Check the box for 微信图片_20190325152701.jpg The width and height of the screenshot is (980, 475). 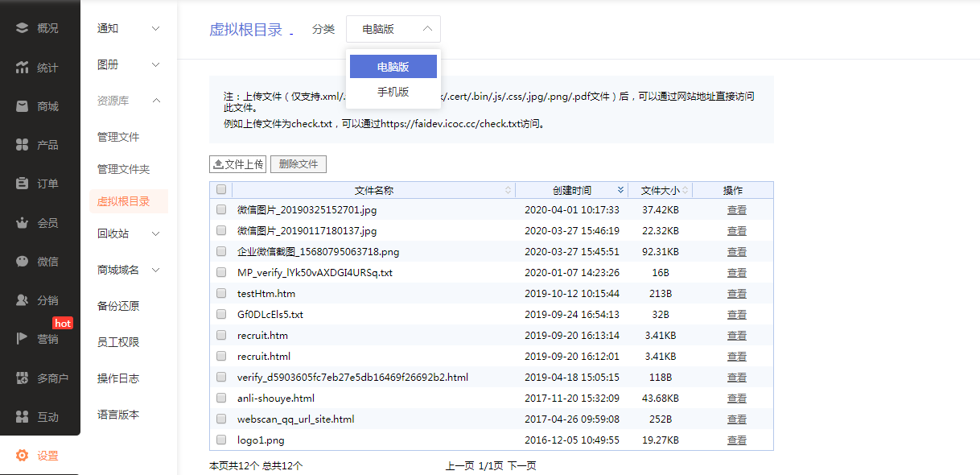click(221, 209)
